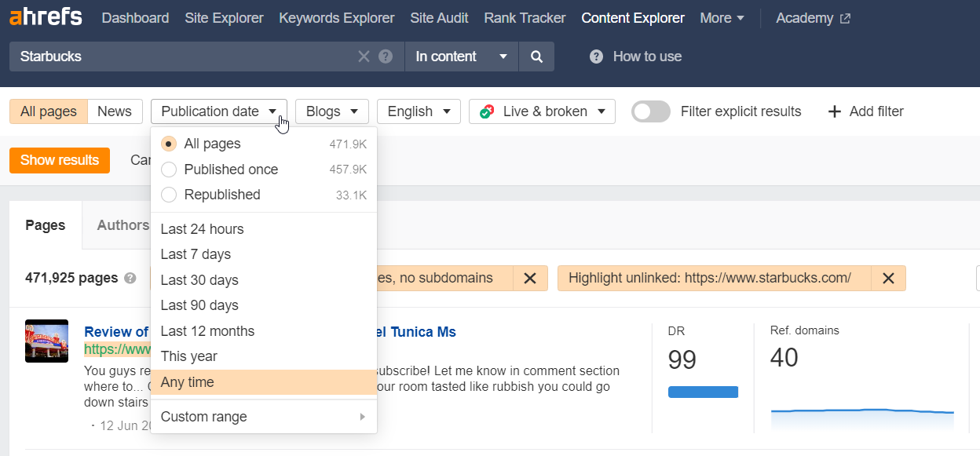Image resolution: width=980 pixels, height=456 pixels.
Task: Remove the Highlight unlinked filter tag
Action: pos(888,278)
